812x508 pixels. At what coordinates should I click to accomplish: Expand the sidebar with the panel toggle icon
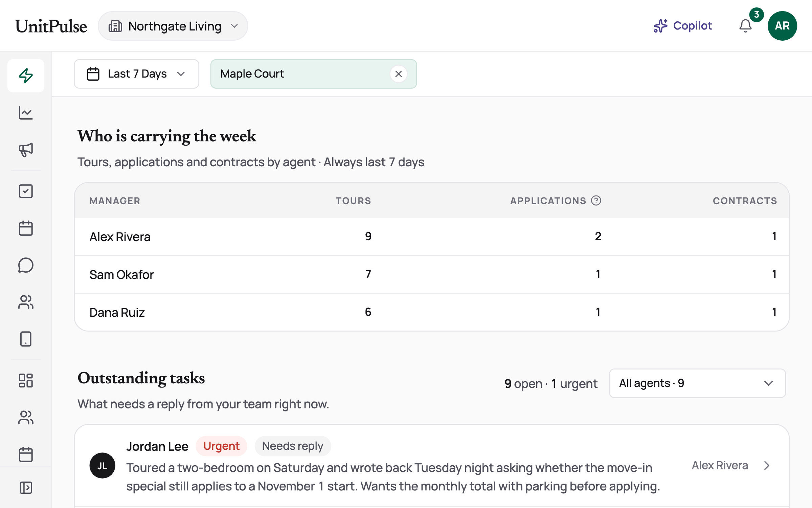(x=26, y=488)
